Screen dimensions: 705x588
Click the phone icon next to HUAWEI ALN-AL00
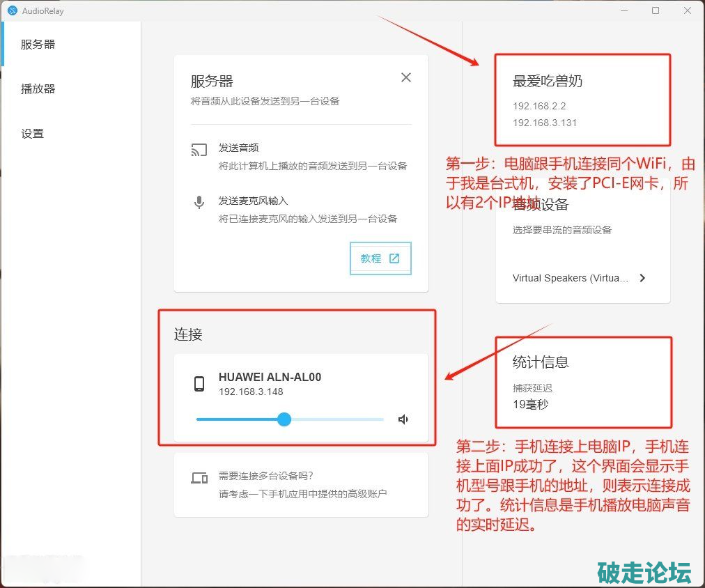199,384
